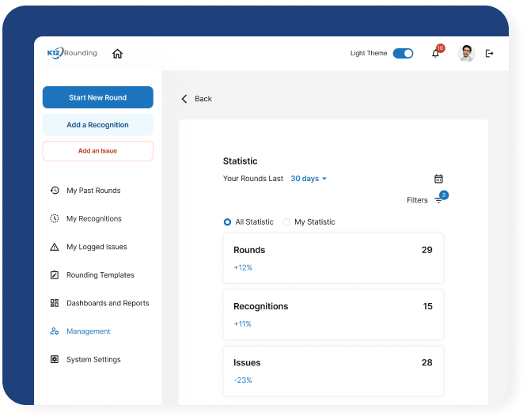The image size is (527, 420).
Task: Click the My Past Rounds history icon
Action: tap(55, 191)
